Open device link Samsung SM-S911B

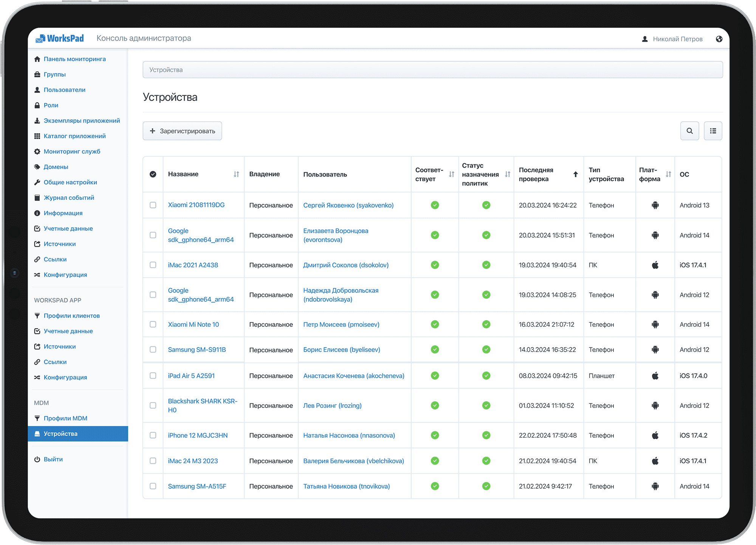tap(197, 350)
